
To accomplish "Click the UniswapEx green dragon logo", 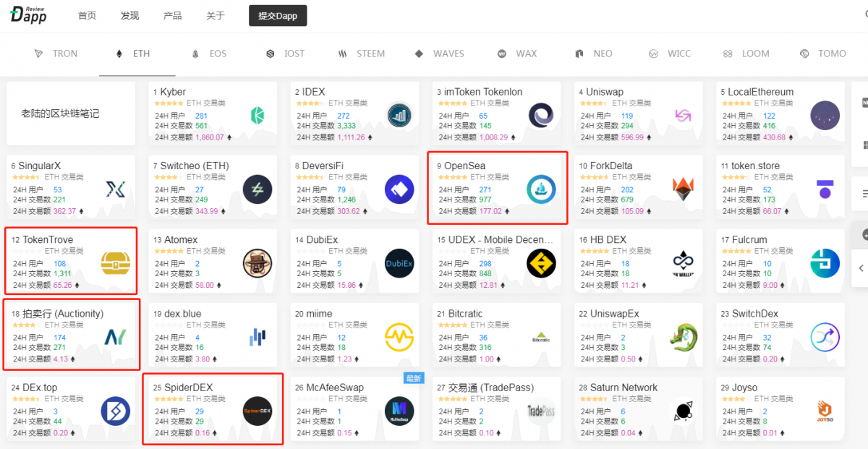I will [x=683, y=338].
